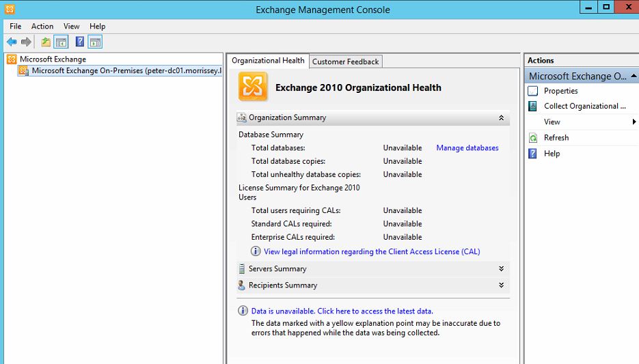Select Microsoft Exchange On-Premises tree node
The height and width of the screenshot is (364, 639).
pyautogui.click(x=126, y=71)
